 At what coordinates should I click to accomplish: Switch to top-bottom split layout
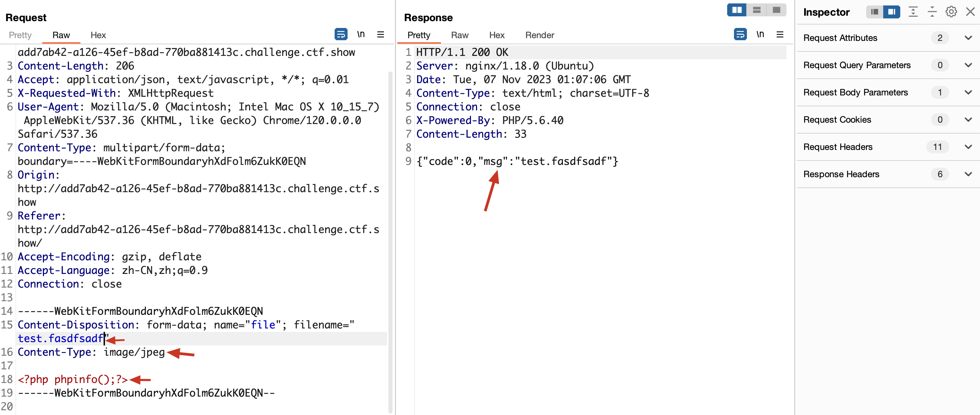click(757, 10)
